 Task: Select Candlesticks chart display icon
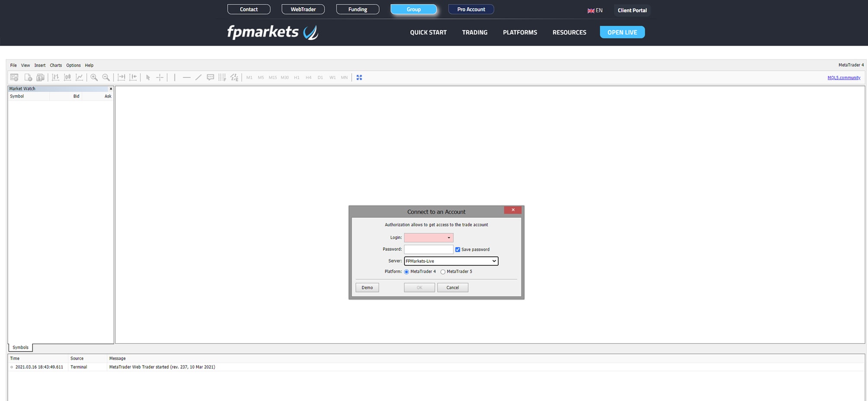(67, 77)
